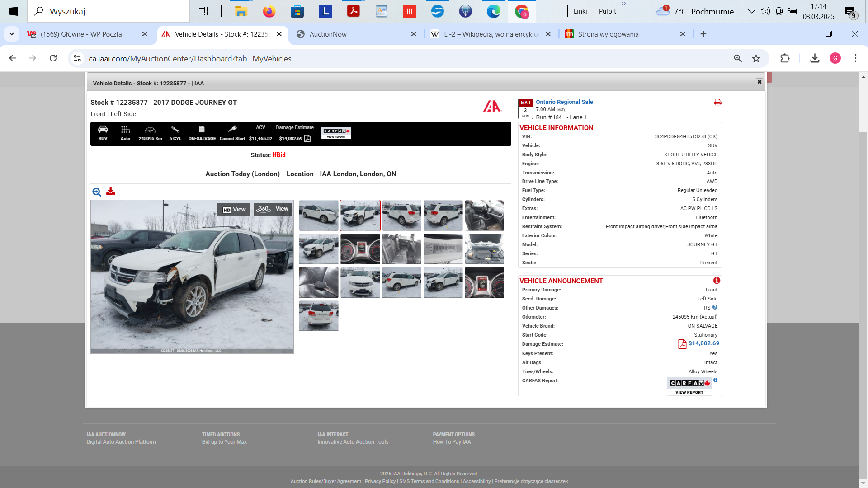Open Auction Rules/Buyer Agreement link
Screen dimensions: 868x488
pos(325,482)
